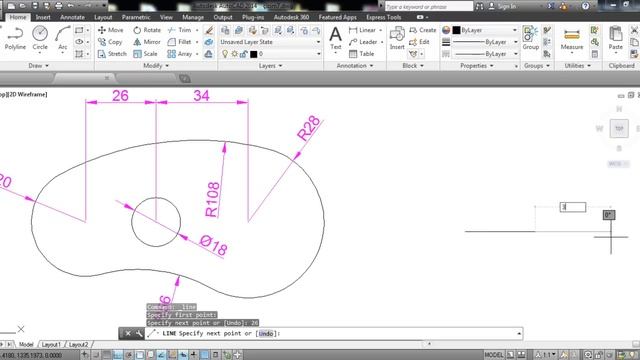Click the command line customize wrench

pyautogui.click(x=139, y=333)
